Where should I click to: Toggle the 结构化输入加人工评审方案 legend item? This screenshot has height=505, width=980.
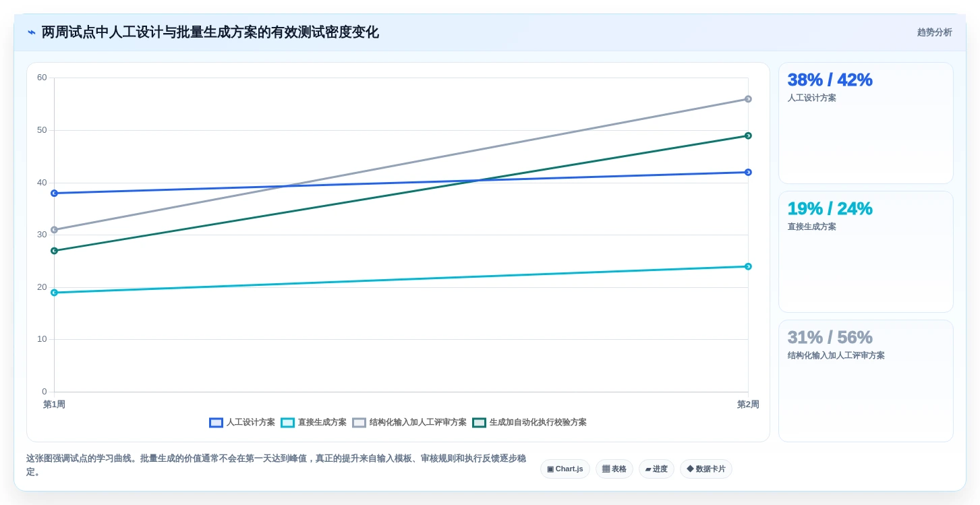click(x=409, y=423)
